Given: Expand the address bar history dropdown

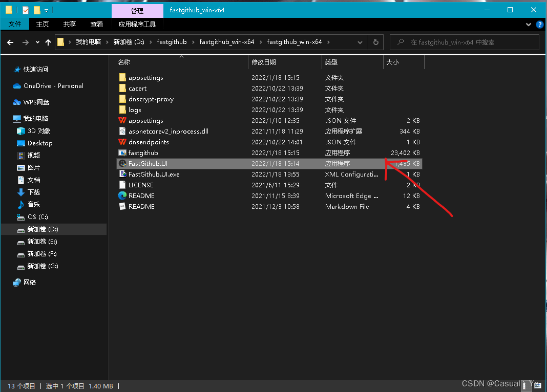Looking at the screenshot, I should point(360,42).
